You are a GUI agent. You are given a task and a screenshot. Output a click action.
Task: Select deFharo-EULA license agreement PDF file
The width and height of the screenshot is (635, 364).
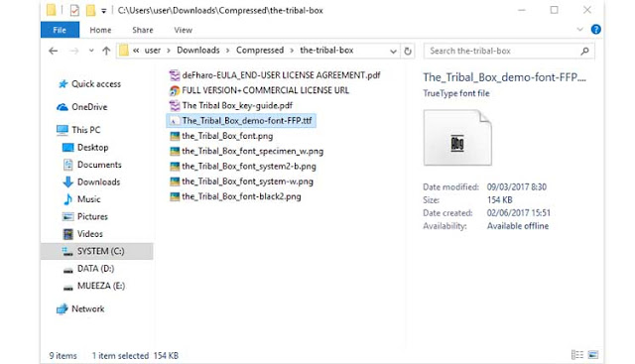pos(275,75)
